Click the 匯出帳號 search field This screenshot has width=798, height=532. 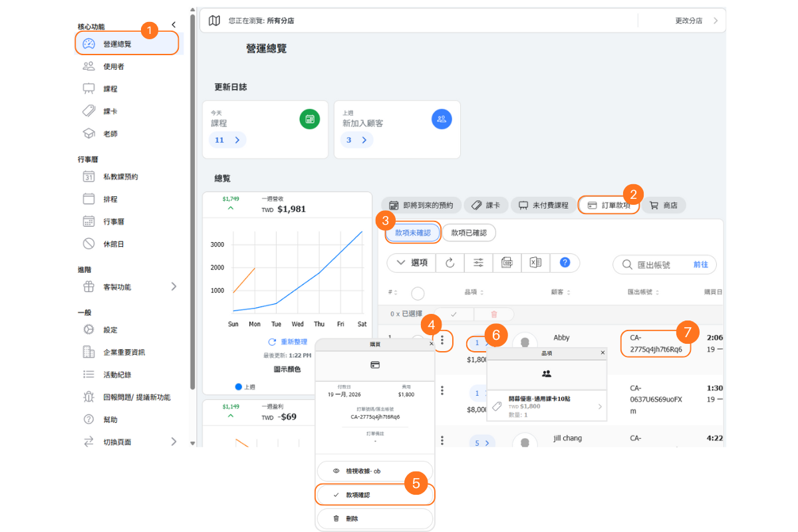coord(658,265)
